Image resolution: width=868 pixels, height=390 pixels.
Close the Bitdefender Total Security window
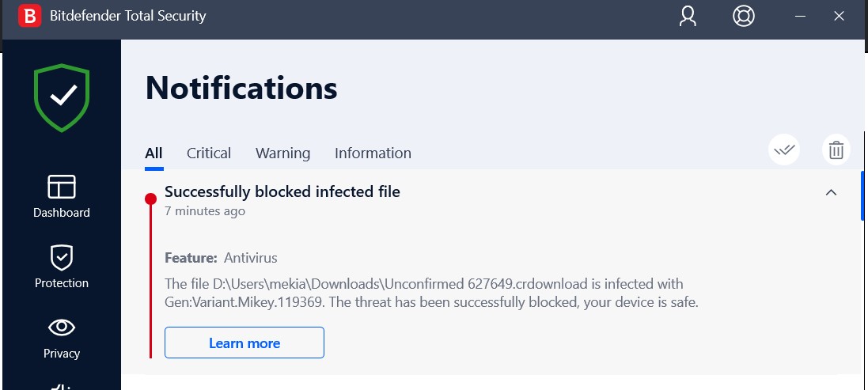coord(839,16)
